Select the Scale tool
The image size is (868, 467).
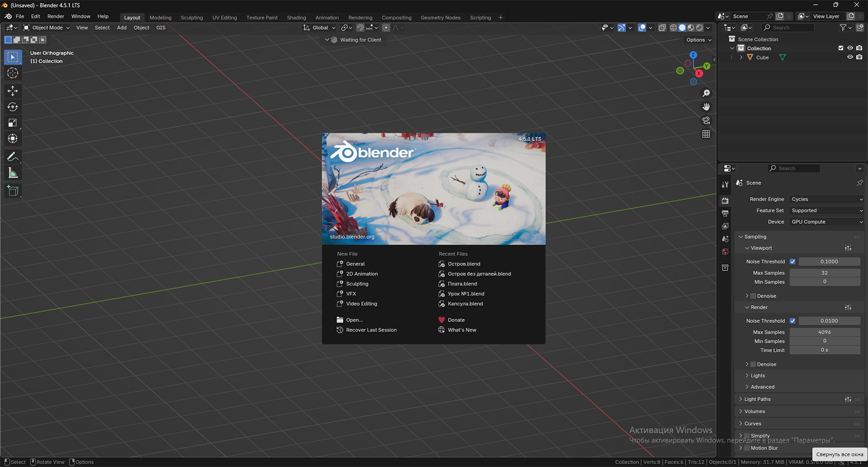(13, 123)
